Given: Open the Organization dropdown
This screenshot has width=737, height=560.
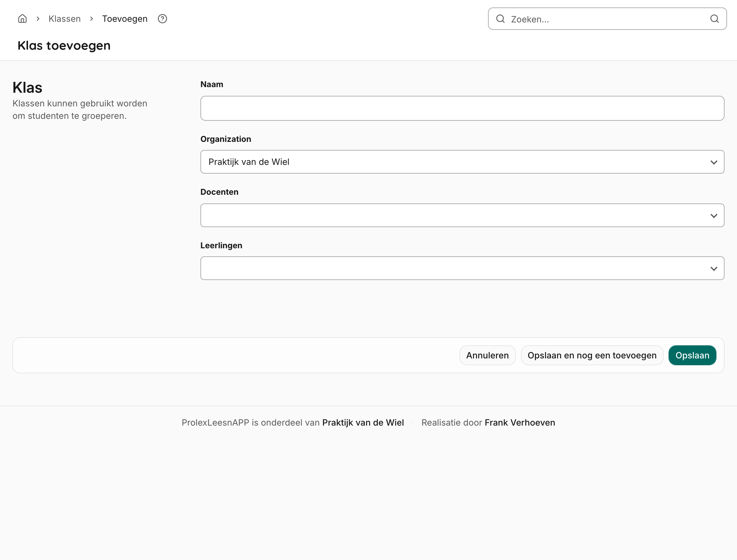Looking at the screenshot, I should [x=462, y=162].
